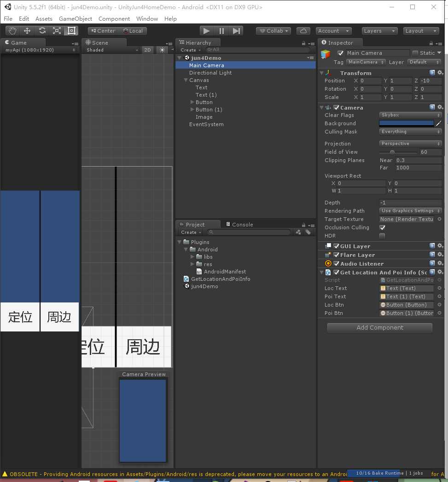
Task: Pick background color with eyedropper
Action: point(438,123)
